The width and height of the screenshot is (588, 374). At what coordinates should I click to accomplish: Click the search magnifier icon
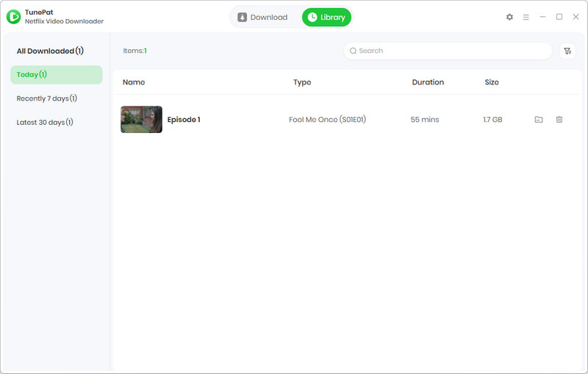pyautogui.click(x=353, y=51)
